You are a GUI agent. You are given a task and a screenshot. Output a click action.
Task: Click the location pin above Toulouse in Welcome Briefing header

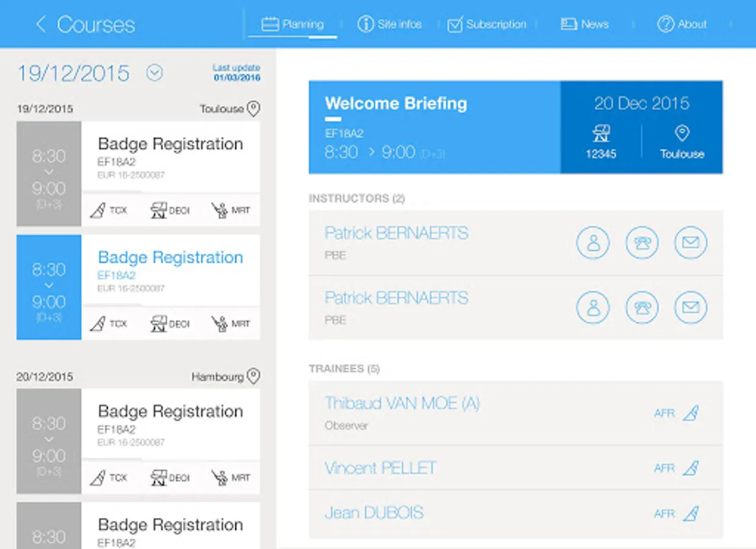point(682,134)
